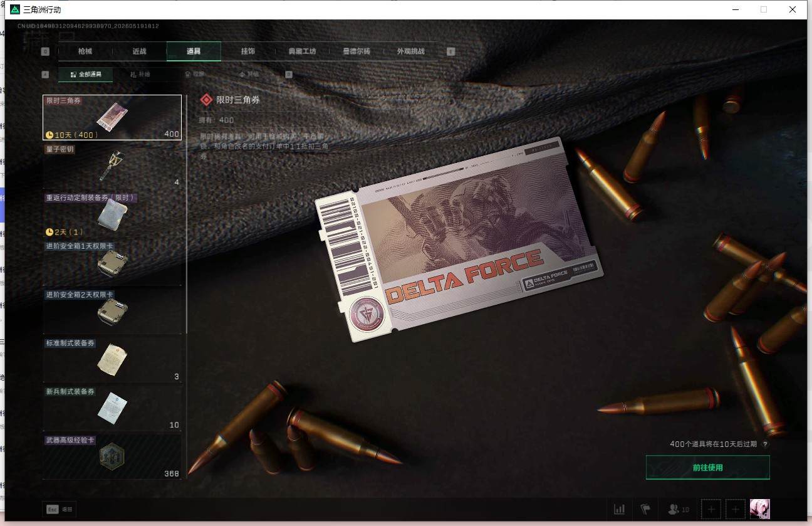The height and width of the screenshot is (526, 812).
Task: Click the clock icon beside 2天（1）
Action: [49, 232]
